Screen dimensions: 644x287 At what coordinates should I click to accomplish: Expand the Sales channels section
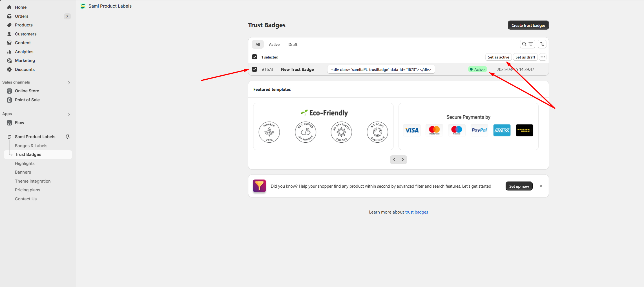pos(69,83)
